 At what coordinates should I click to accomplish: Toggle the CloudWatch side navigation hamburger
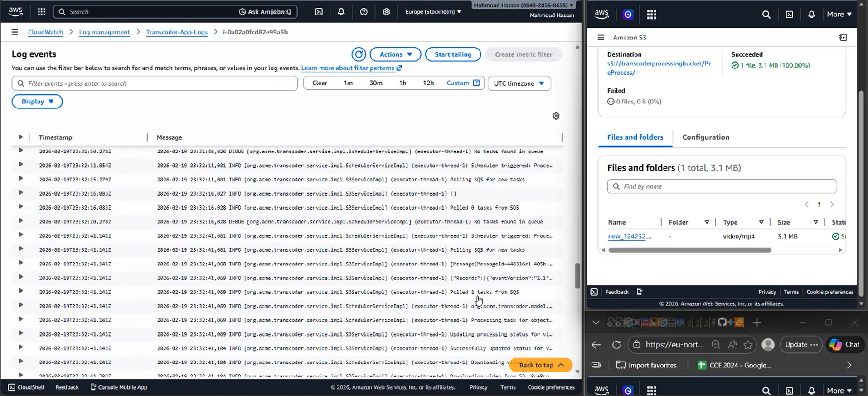tap(15, 32)
